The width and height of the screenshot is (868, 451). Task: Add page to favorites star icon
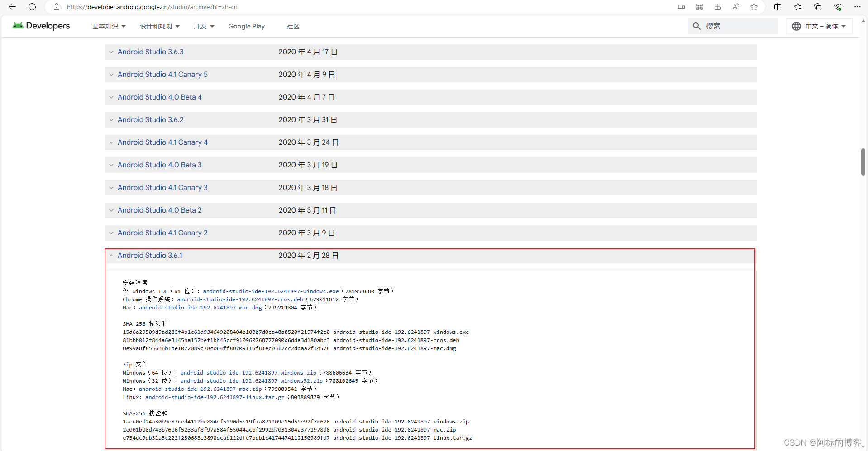(754, 7)
